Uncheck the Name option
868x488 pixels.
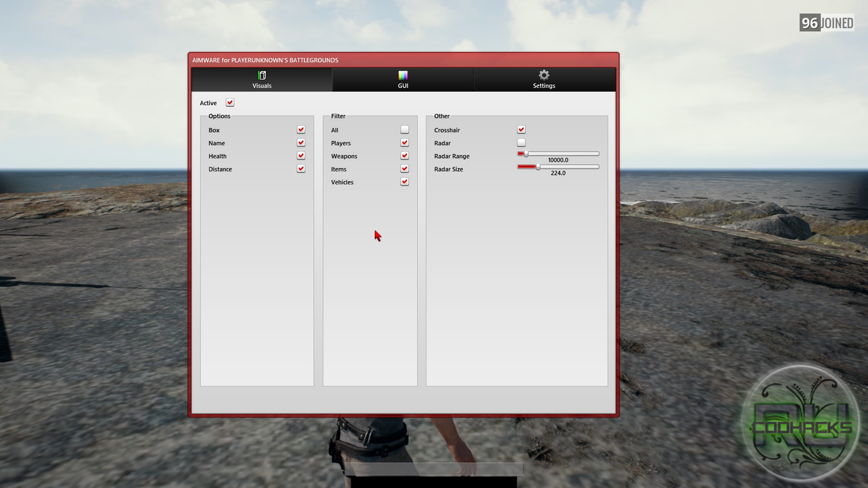point(301,143)
